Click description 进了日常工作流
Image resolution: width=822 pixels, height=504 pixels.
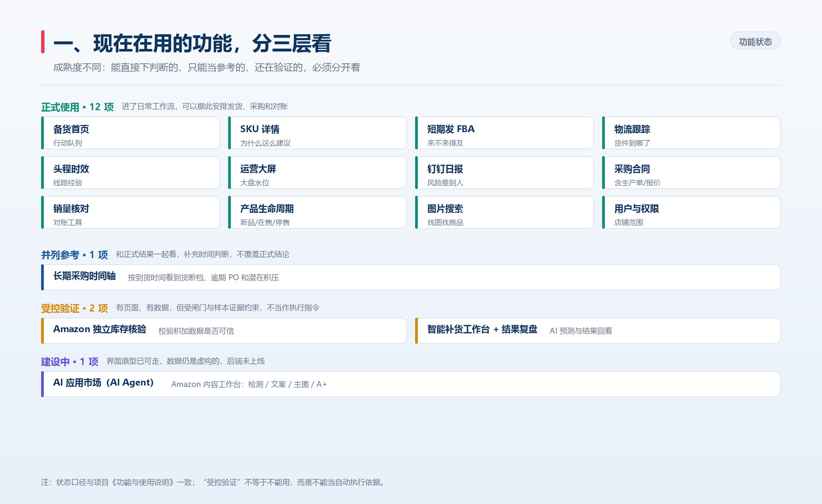pos(204,106)
